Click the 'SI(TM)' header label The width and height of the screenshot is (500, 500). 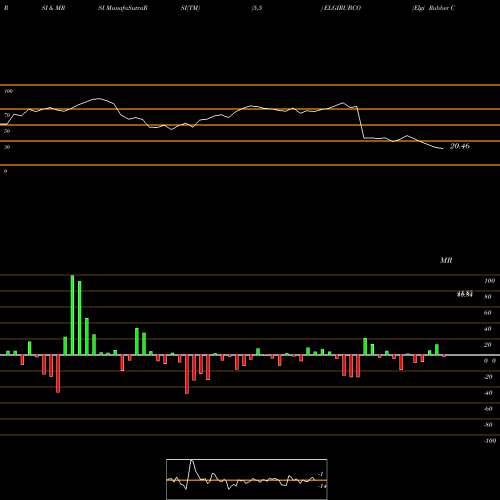pyautogui.click(x=190, y=8)
